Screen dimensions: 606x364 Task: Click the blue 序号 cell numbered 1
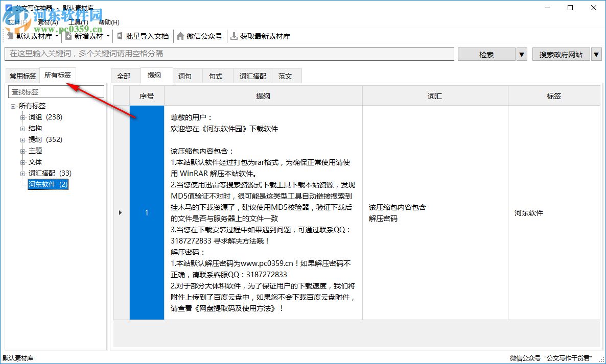pyautogui.click(x=147, y=213)
